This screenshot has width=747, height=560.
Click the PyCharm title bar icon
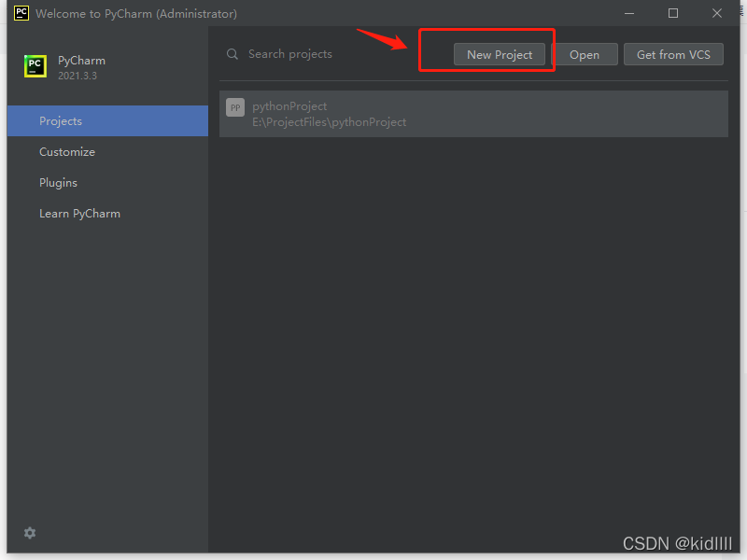pyautogui.click(x=21, y=13)
